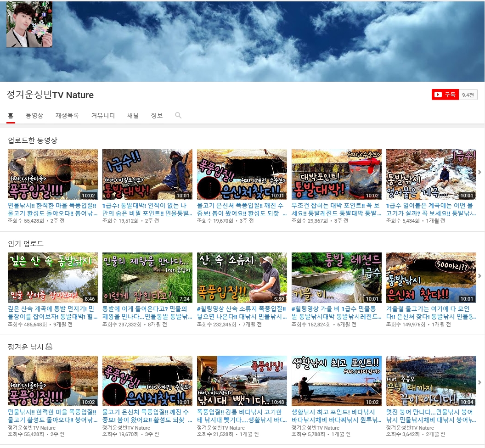Click the channel search magnifier icon

coord(178,116)
